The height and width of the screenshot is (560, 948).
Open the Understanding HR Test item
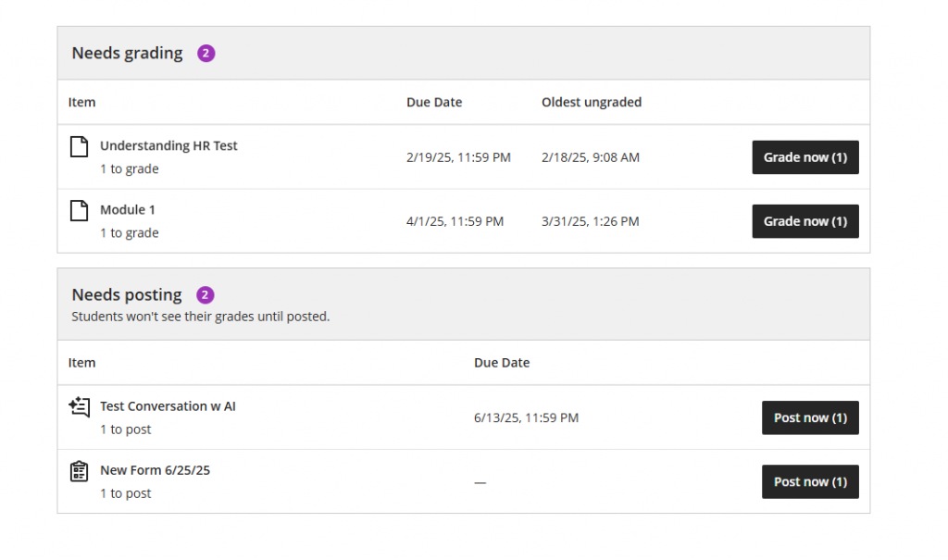click(168, 145)
